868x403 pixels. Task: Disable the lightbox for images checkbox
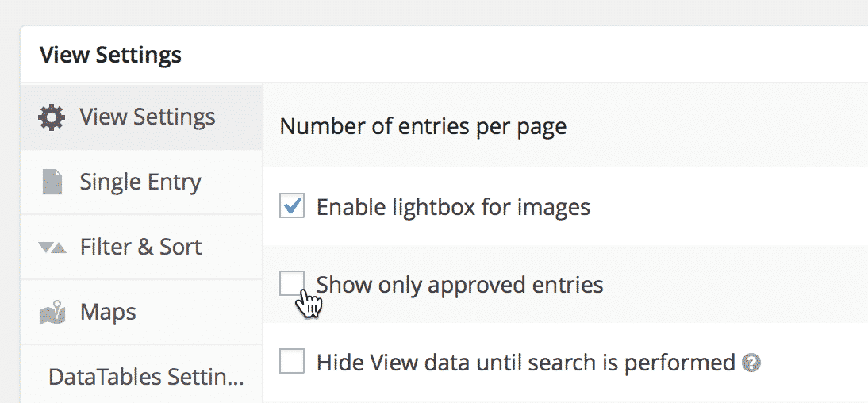[x=292, y=206]
